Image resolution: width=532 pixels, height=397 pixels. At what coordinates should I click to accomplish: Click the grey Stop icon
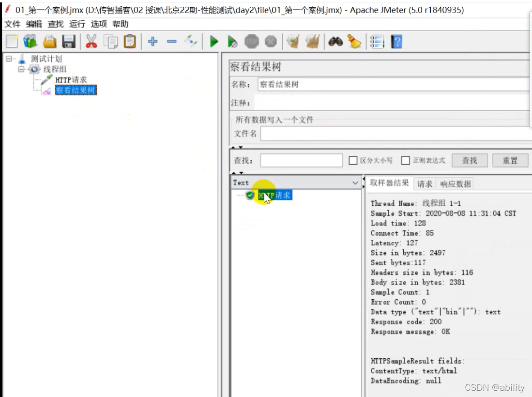252,42
